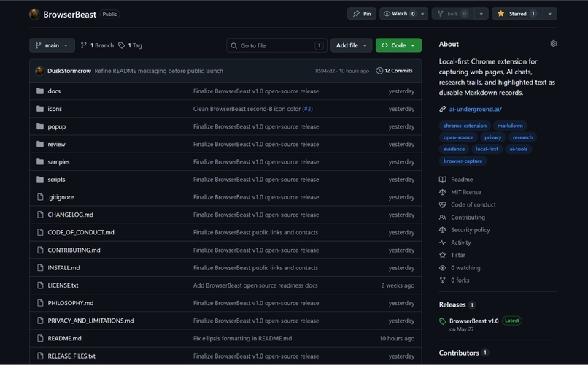Toggle the Pin repository button
This screenshot has width=588, height=368.
[362, 14]
